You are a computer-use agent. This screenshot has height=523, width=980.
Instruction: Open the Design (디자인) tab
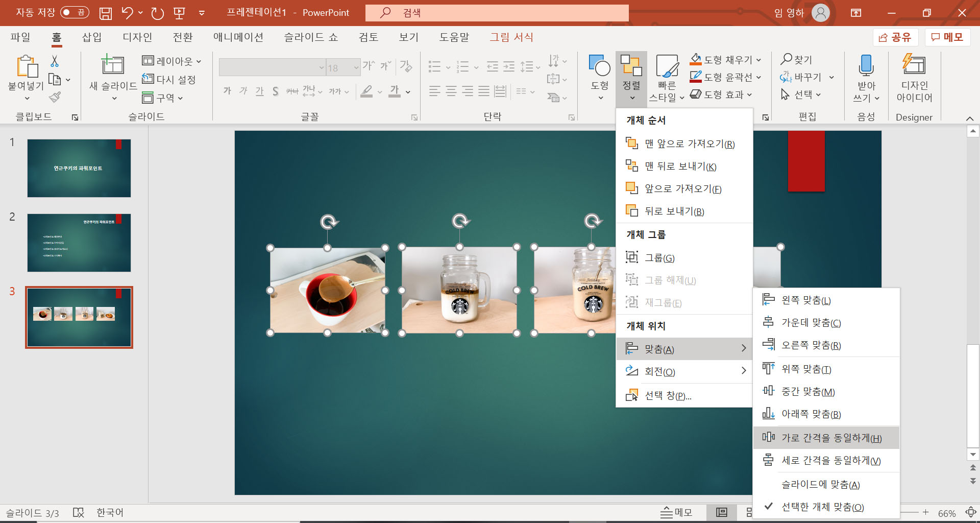(137, 37)
